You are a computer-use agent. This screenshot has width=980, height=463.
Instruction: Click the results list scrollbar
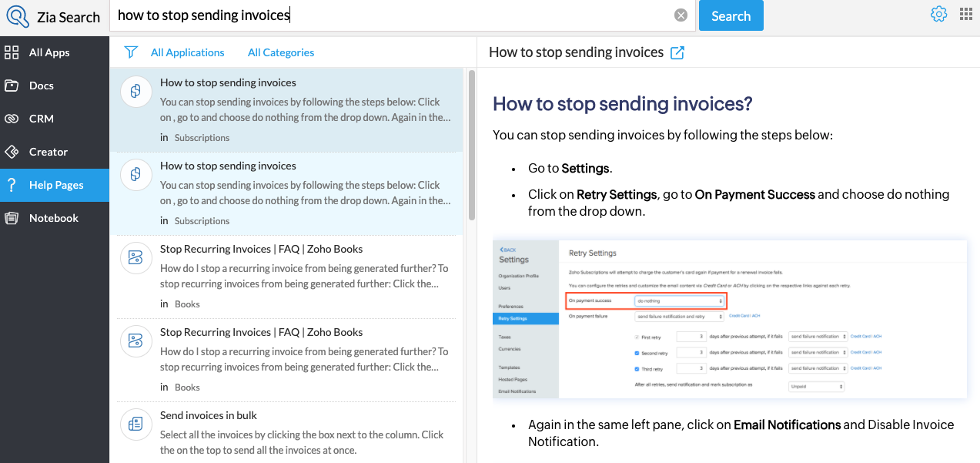pyautogui.click(x=471, y=146)
